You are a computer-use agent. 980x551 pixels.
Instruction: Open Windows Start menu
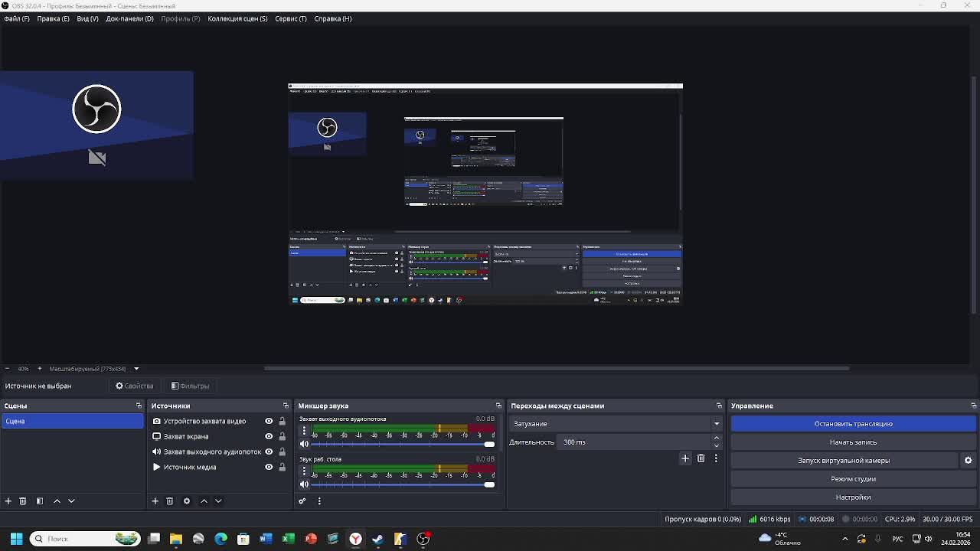pyautogui.click(x=16, y=539)
